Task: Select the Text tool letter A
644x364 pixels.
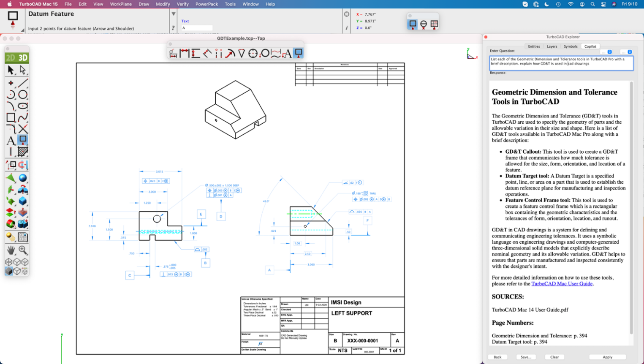Action: (x=11, y=140)
